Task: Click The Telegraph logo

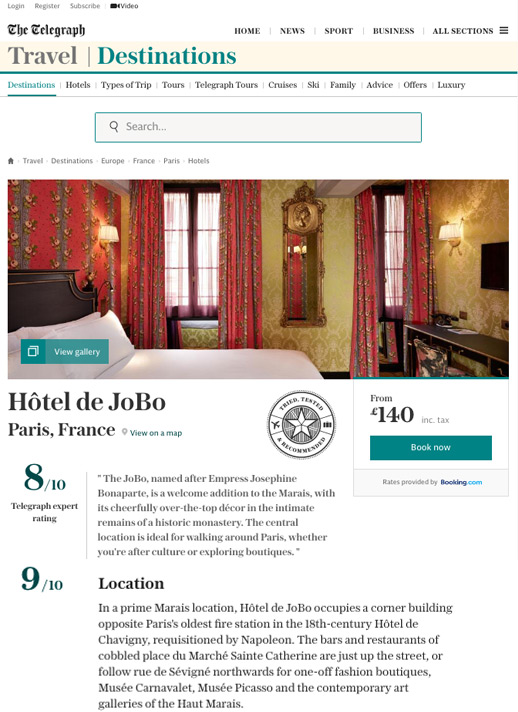Action: [x=46, y=30]
